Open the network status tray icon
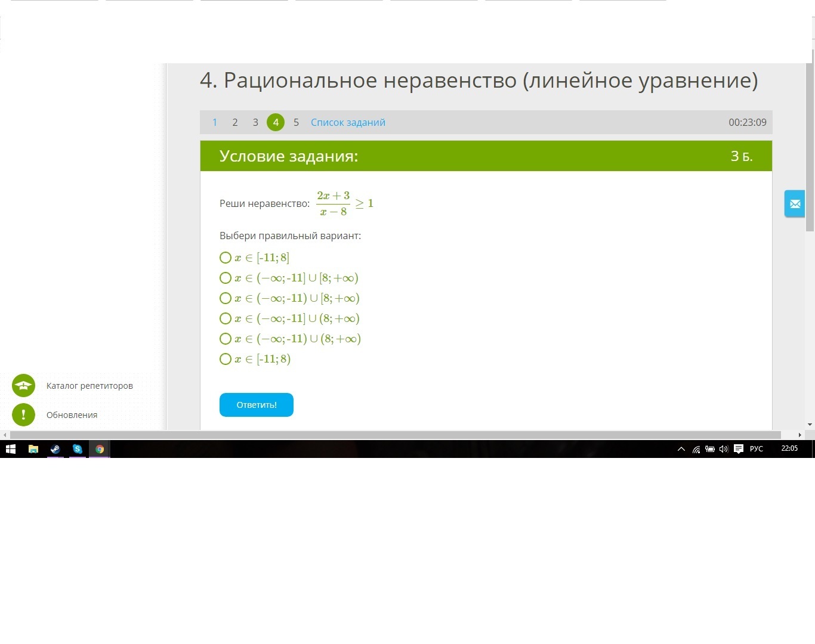This screenshot has width=815, height=644. pyautogui.click(x=696, y=449)
